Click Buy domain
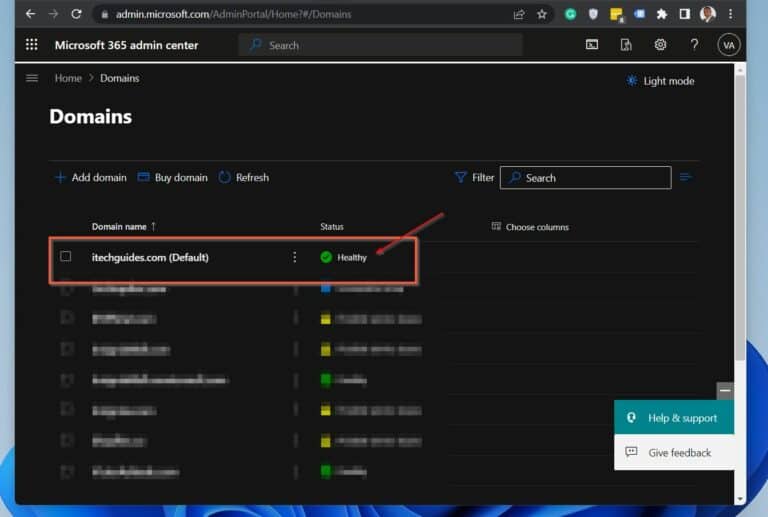 [x=172, y=177]
